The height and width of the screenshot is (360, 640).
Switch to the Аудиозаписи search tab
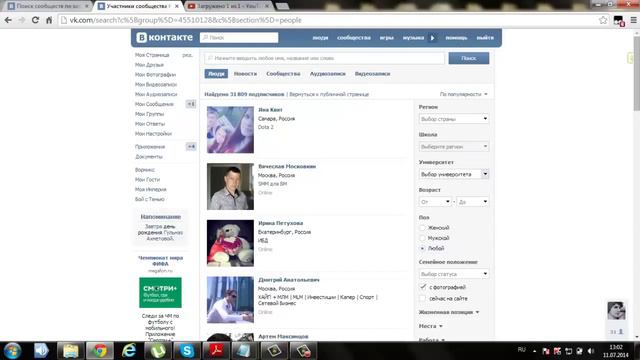(x=327, y=74)
